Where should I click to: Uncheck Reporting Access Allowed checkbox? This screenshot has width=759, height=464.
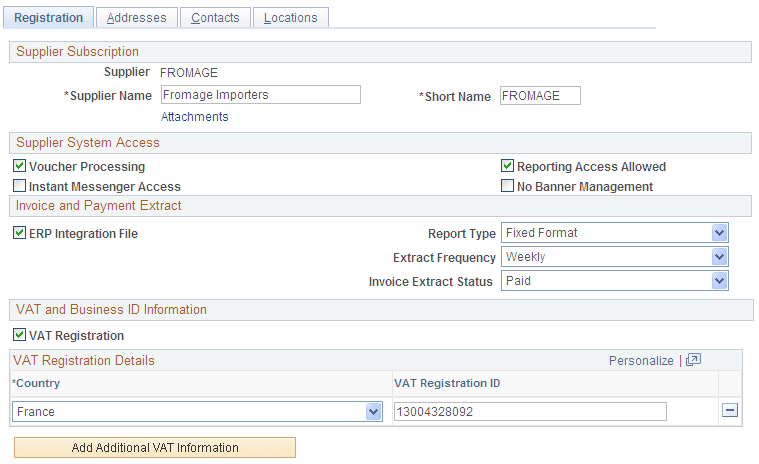click(507, 166)
